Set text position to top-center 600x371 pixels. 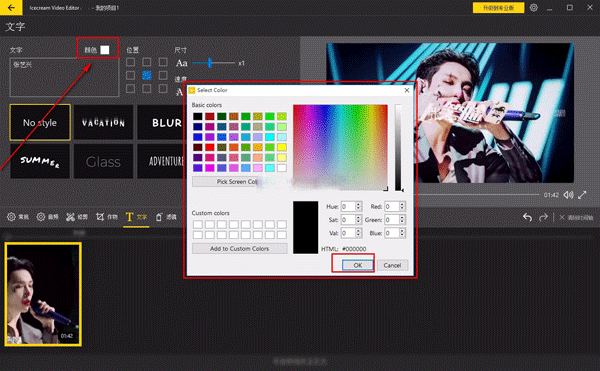[147, 62]
